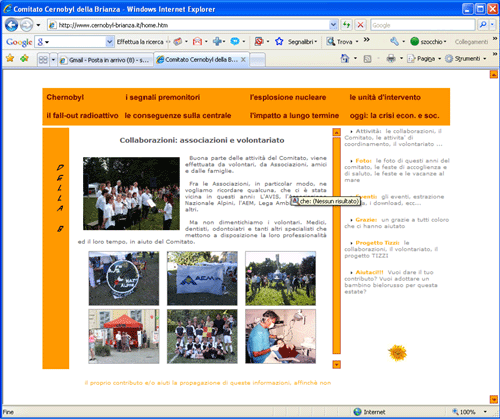Open the Aiutaci!!! sidebar link

pos(369,272)
